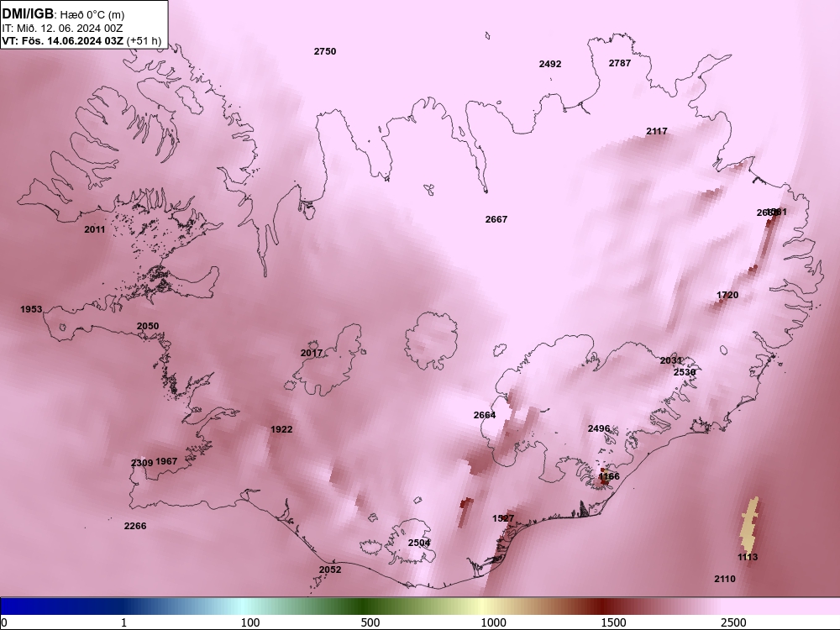Click the 2664 height value label

[485, 415]
